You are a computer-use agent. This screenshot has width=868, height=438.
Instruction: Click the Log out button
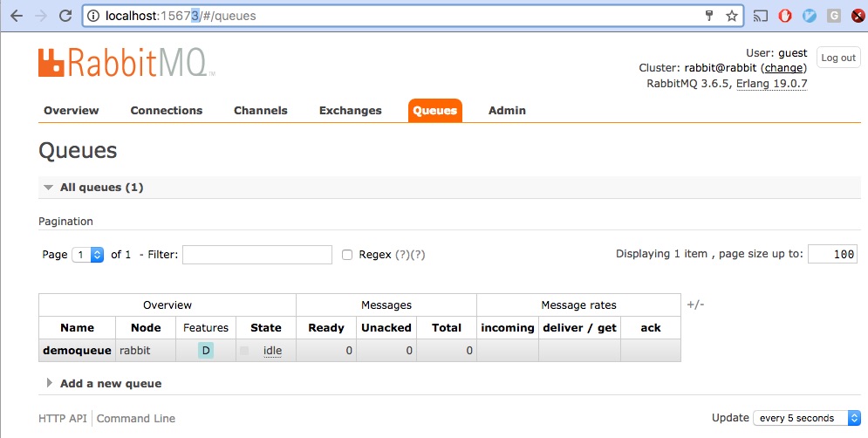pos(838,58)
